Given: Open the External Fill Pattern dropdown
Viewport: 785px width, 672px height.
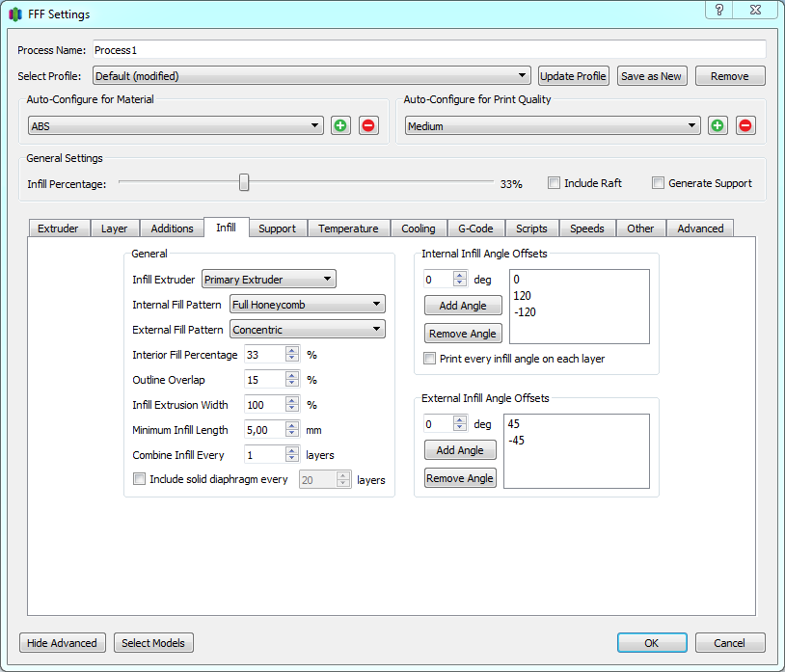Looking at the screenshot, I should [308, 329].
